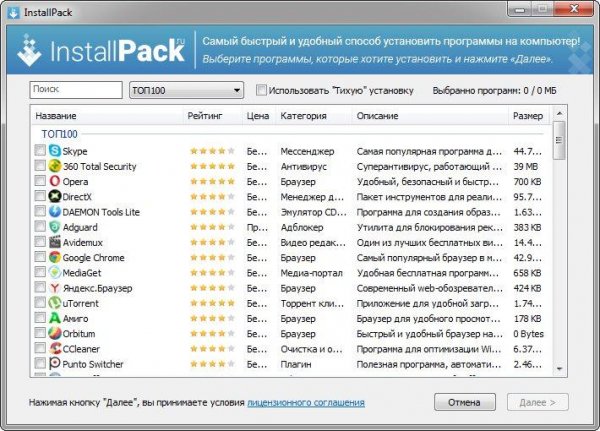
Task: Click the Skype app icon
Action: (55, 151)
